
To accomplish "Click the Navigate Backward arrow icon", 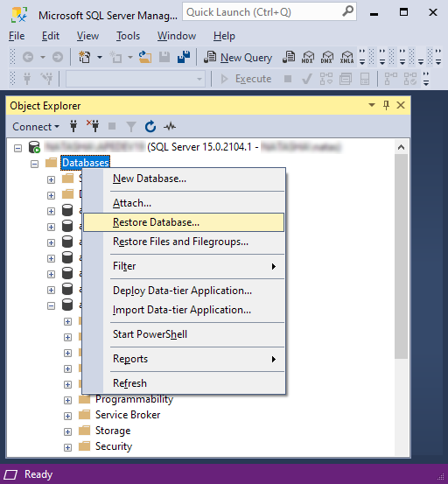I will tap(28, 57).
